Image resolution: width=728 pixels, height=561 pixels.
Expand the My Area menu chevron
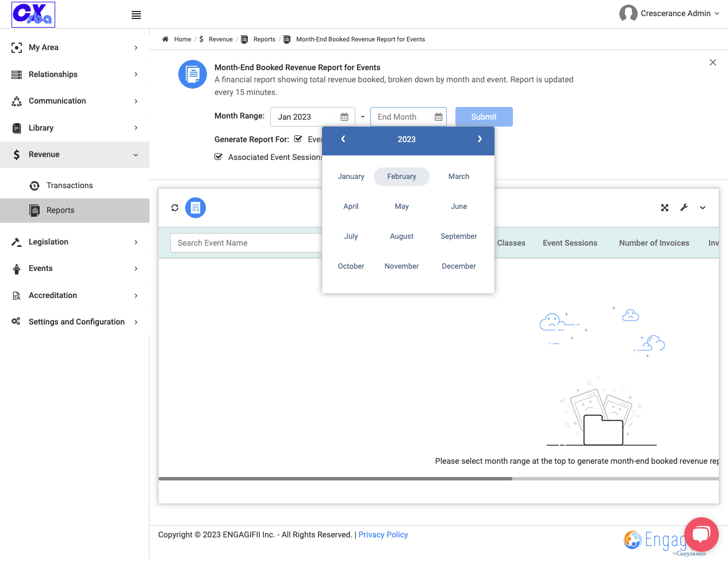click(x=136, y=48)
